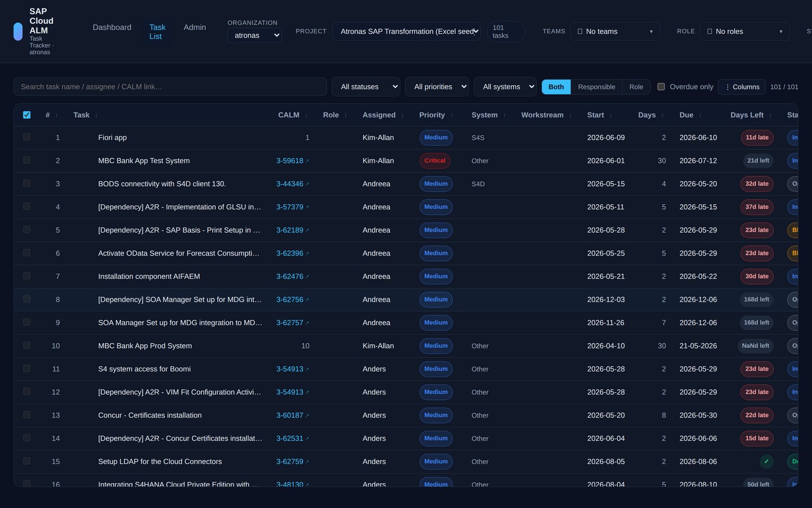Click the SAP Cloud ALM logo icon

[18, 31]
